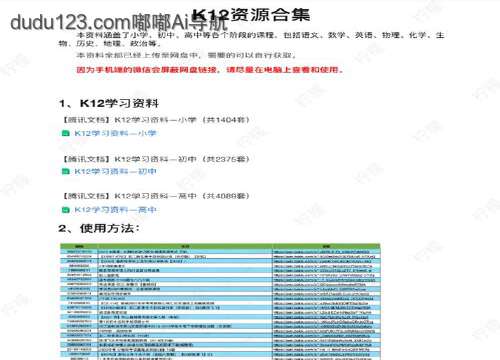Open the K12学习资料—小学 link
Viewport: 500px width, 360px height.
(x=115, y=133)
